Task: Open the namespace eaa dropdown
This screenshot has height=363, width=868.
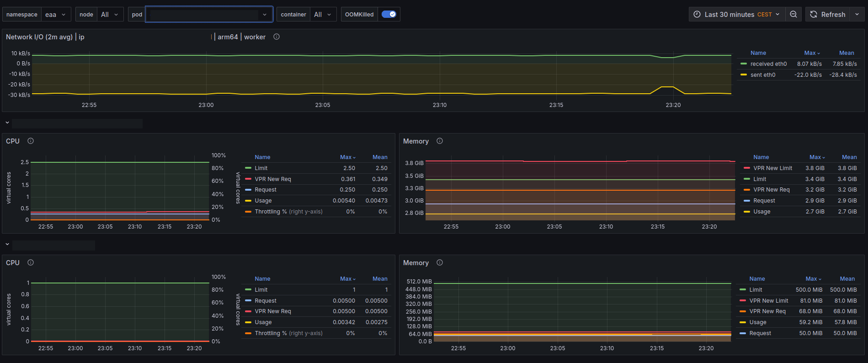Action: click(x=56, y=14)
